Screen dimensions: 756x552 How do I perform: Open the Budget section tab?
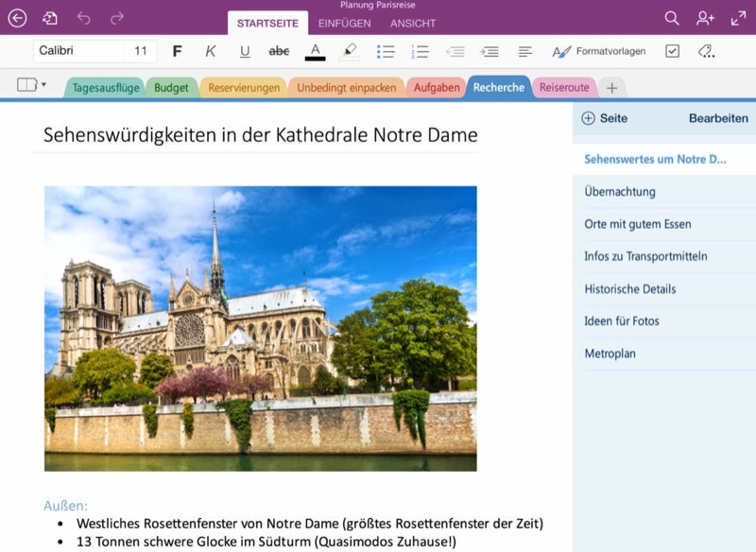(x=171, y=88)
